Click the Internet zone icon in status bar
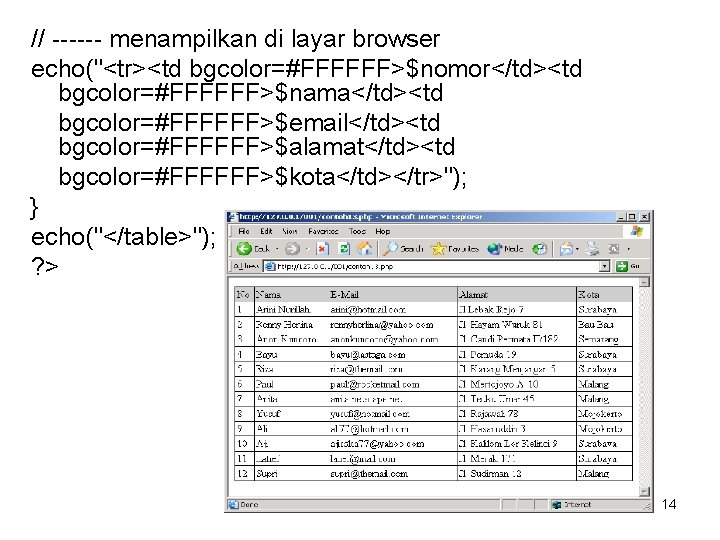720x540 pixels. point(557,505)
